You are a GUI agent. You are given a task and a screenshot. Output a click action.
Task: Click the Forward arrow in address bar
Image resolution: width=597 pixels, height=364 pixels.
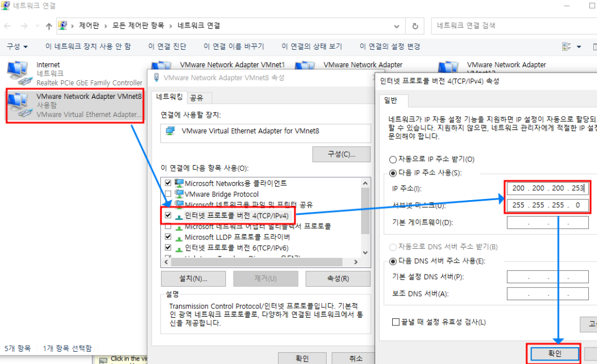(x=24, y=26)
